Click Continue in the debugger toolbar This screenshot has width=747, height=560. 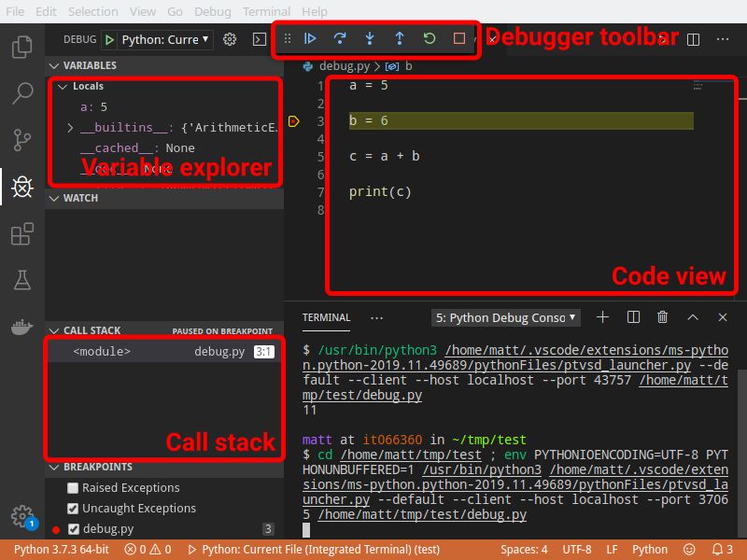click(310, 38)
